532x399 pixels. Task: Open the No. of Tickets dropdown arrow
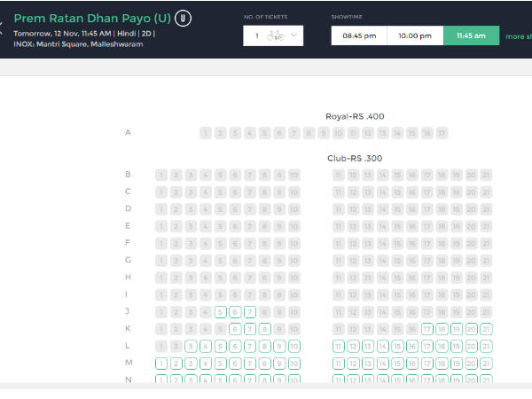[295, 35]
